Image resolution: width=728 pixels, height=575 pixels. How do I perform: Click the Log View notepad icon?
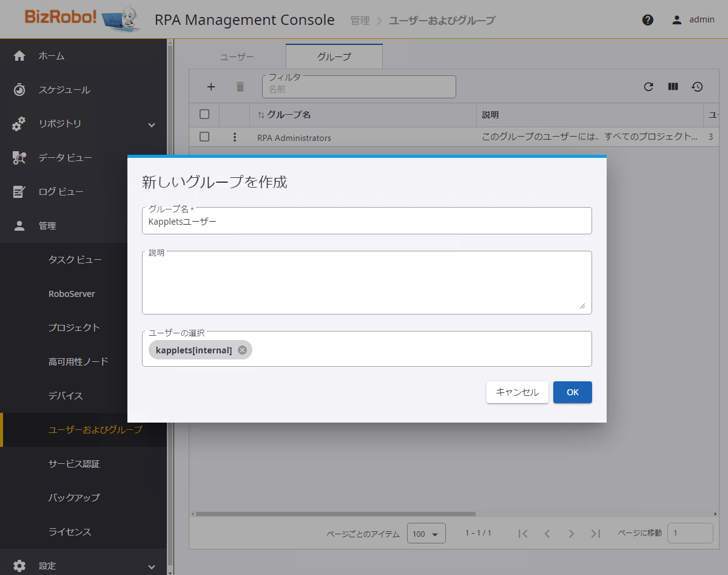(x=19, y=192)
